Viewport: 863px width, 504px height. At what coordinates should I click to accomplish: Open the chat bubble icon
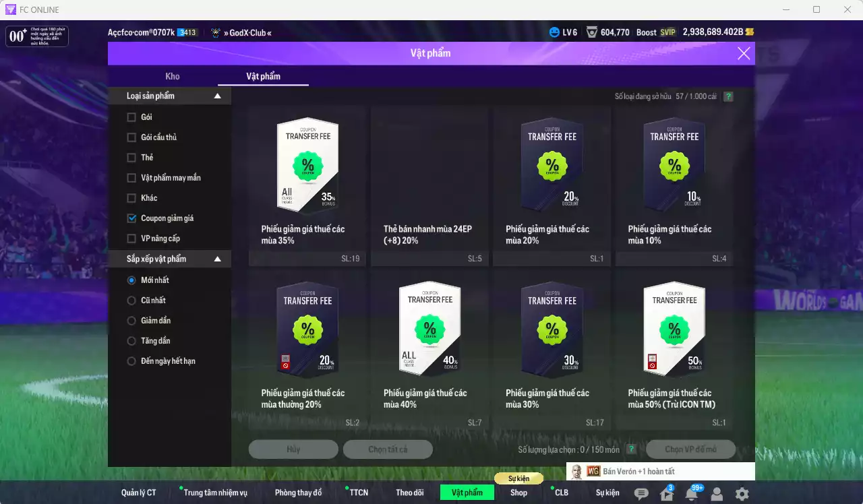(641, 493)
